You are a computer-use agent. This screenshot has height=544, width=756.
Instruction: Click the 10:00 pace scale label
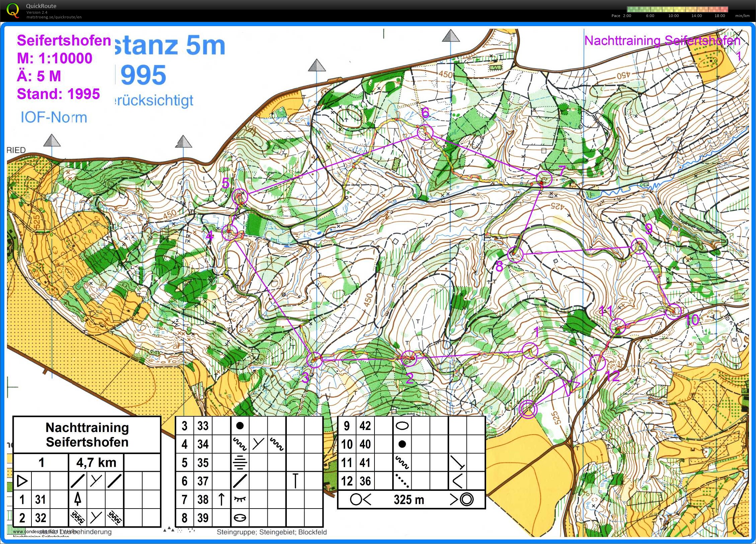coord(673,16)
